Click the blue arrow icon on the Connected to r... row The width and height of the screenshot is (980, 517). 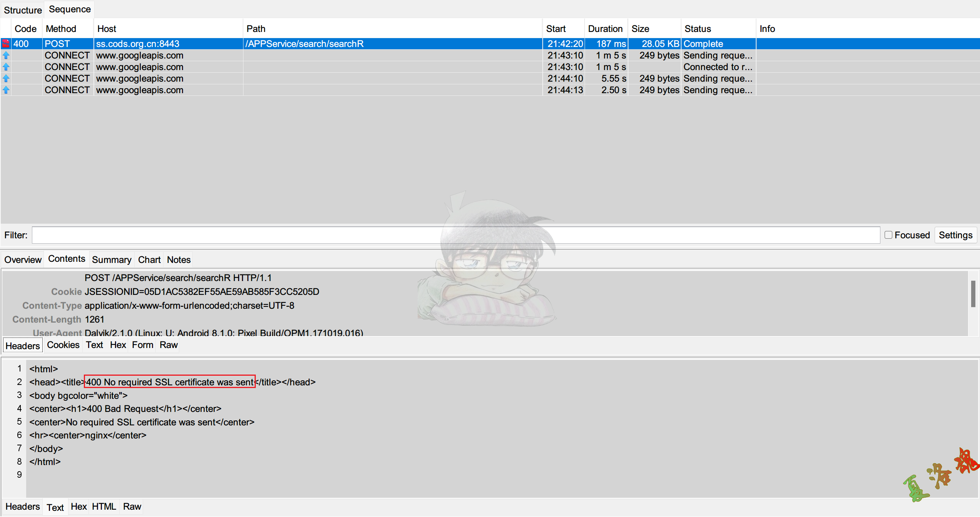coord(6,67)
